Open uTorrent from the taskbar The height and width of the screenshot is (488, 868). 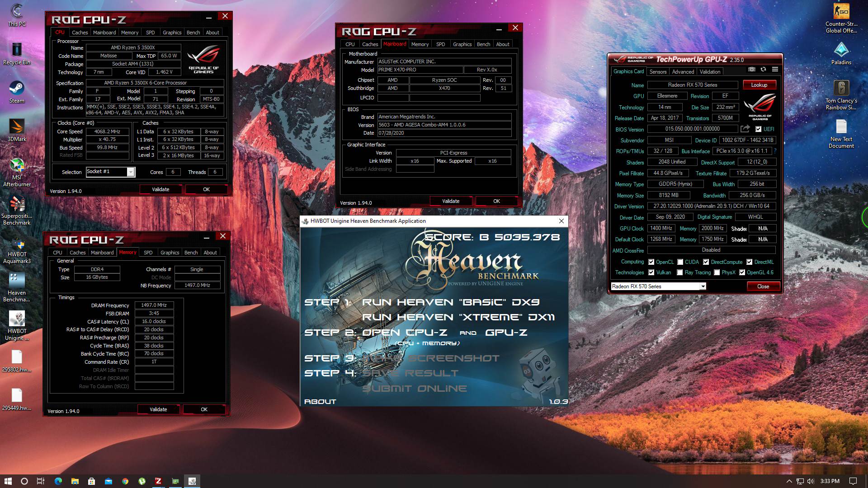pyautogui.click(x=142, y=481)
